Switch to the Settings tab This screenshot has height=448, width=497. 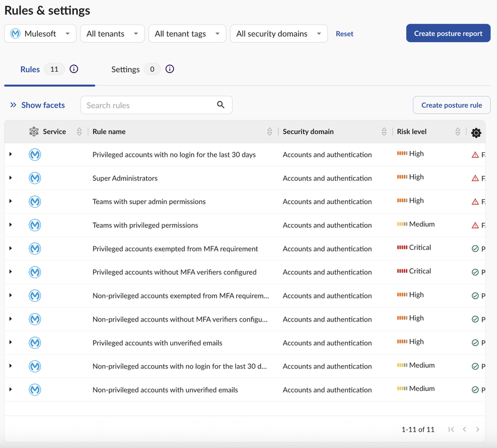pos(126,69)
